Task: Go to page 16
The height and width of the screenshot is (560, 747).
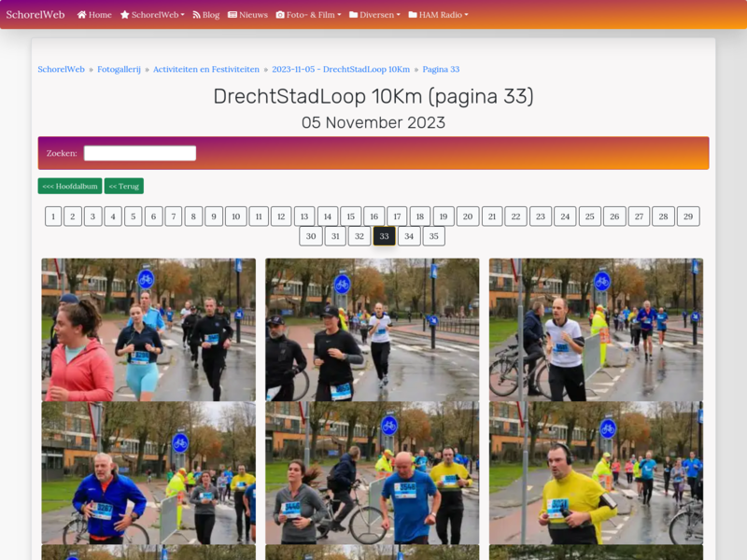Action: (x=374, y=217)
